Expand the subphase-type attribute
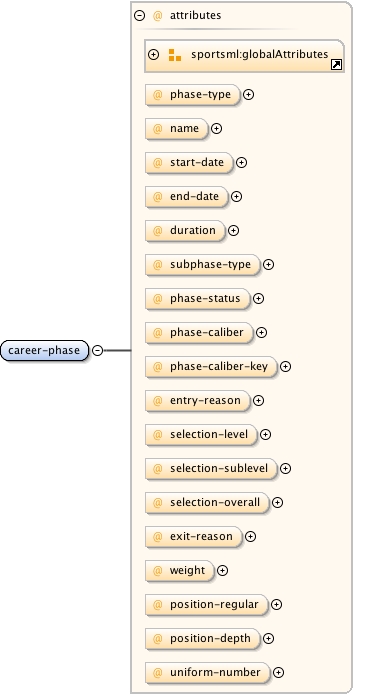This screenshot has width=370, height=695. (269, 265)
